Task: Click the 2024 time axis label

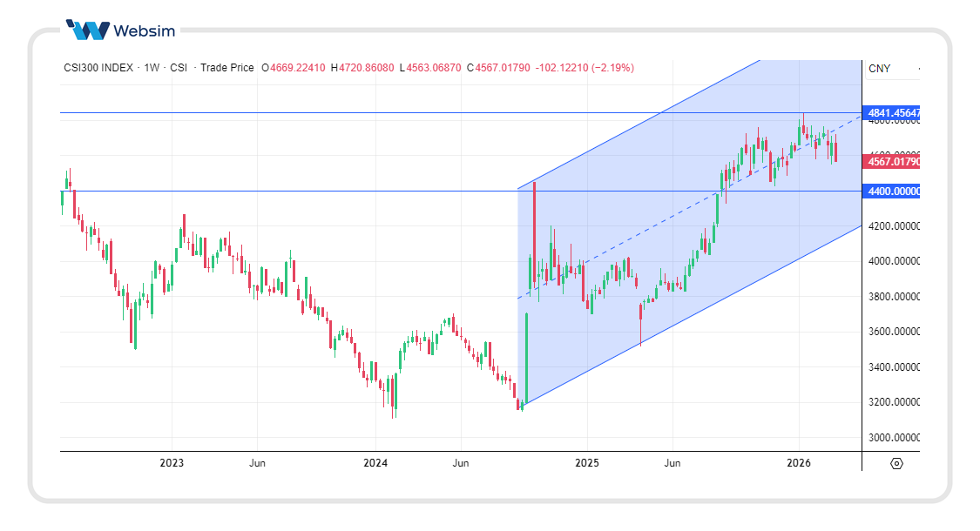Action: pyautogui.click(x=375, y=463)
